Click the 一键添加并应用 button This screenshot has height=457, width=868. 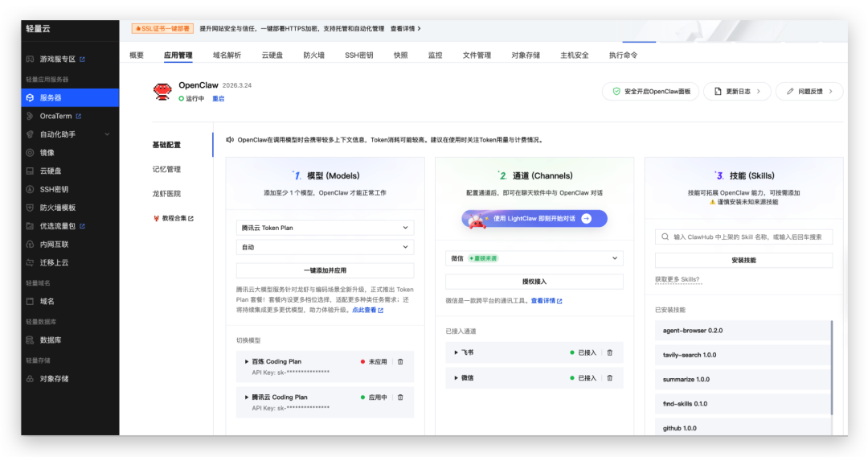point(325,270)
